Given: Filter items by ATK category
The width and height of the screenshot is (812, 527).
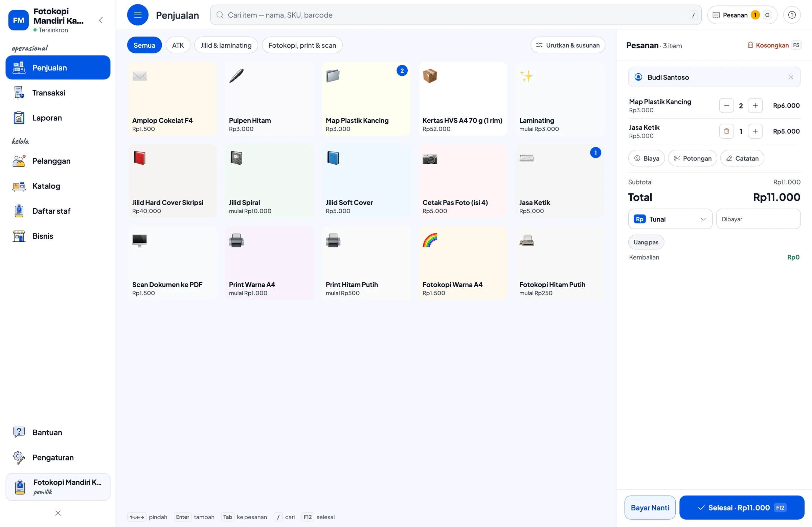Looking at the screenshot, I should click(178, 45).
